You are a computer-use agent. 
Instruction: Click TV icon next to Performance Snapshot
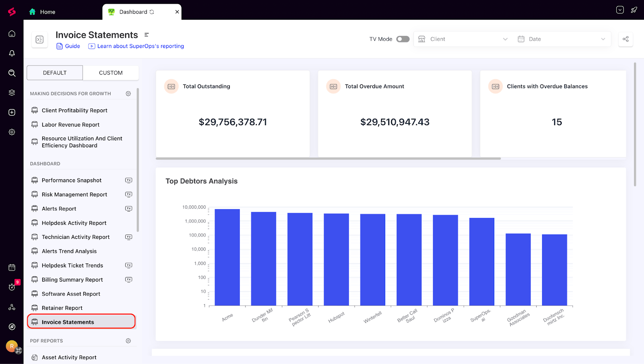coord(129,180)
